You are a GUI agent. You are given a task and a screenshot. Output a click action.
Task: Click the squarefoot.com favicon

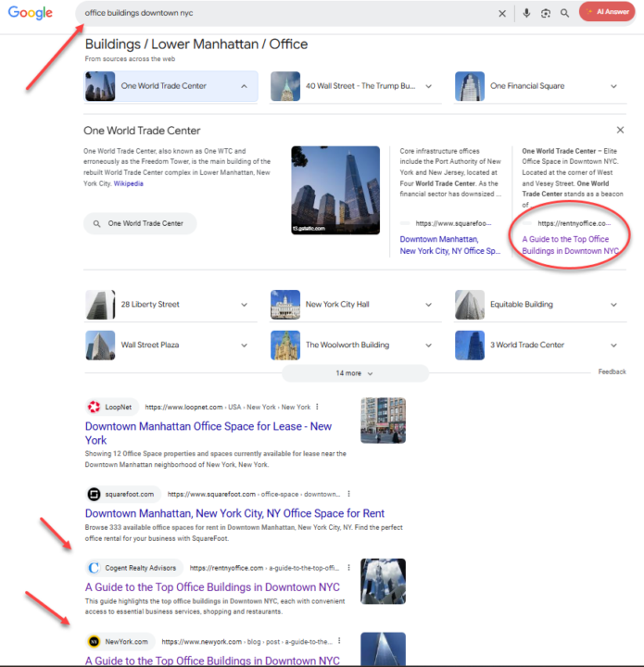pos(94,495)
